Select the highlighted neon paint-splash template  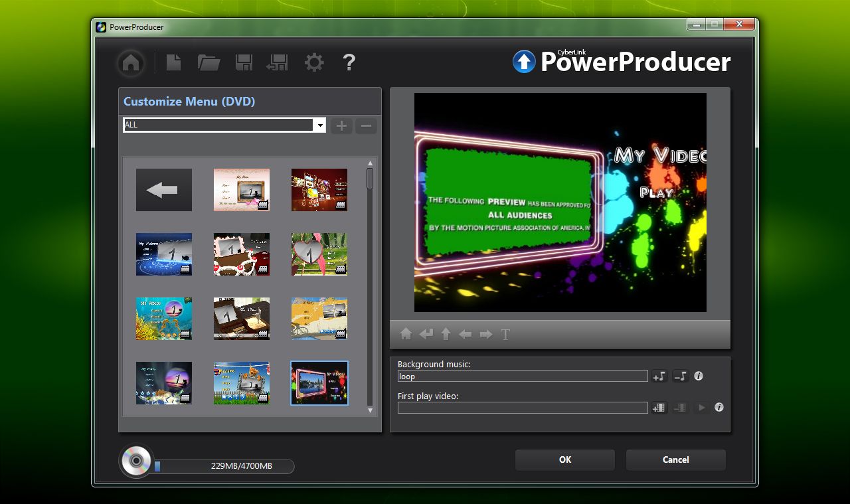(319, 383)
